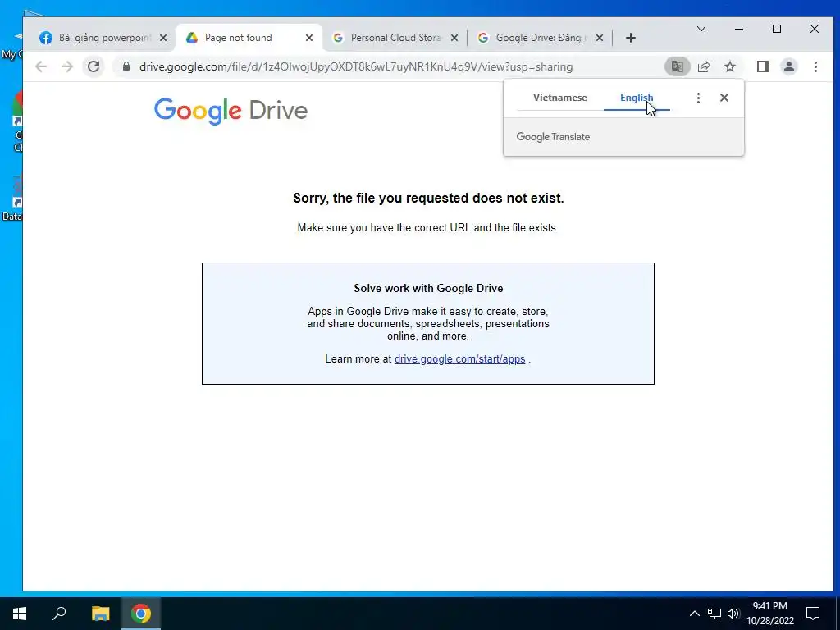Open Windows taskbar search
The image size is (840, 630).
tap(59, 614)
